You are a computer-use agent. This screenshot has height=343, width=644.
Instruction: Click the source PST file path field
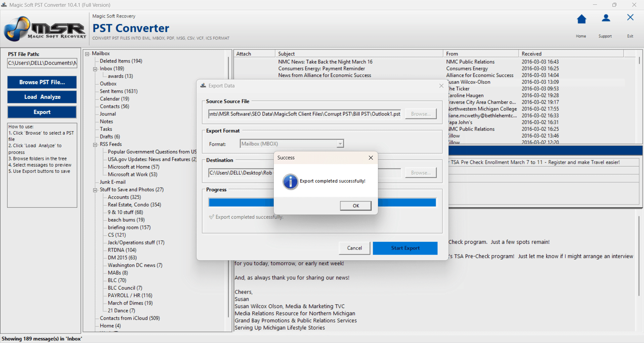pyautogui.click(x=305, y=114)
